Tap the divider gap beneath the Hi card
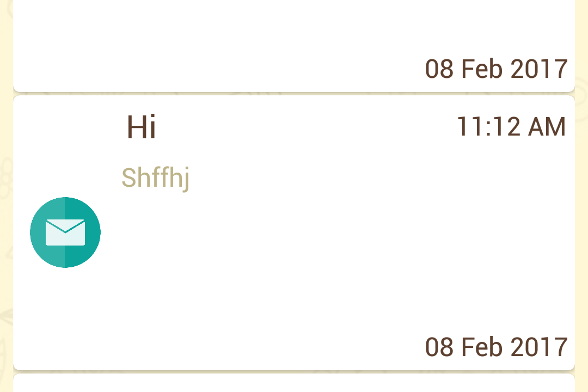 [294, 372]
